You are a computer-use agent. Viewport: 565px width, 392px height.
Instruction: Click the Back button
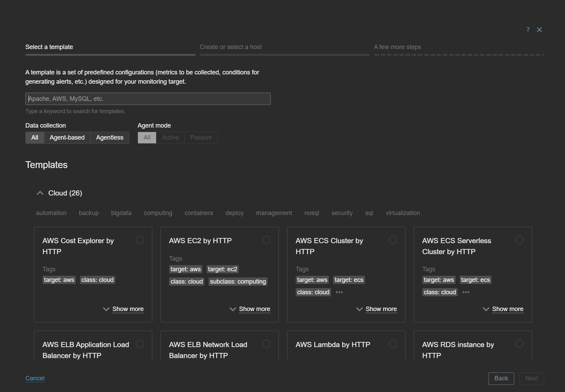(501, 378)
